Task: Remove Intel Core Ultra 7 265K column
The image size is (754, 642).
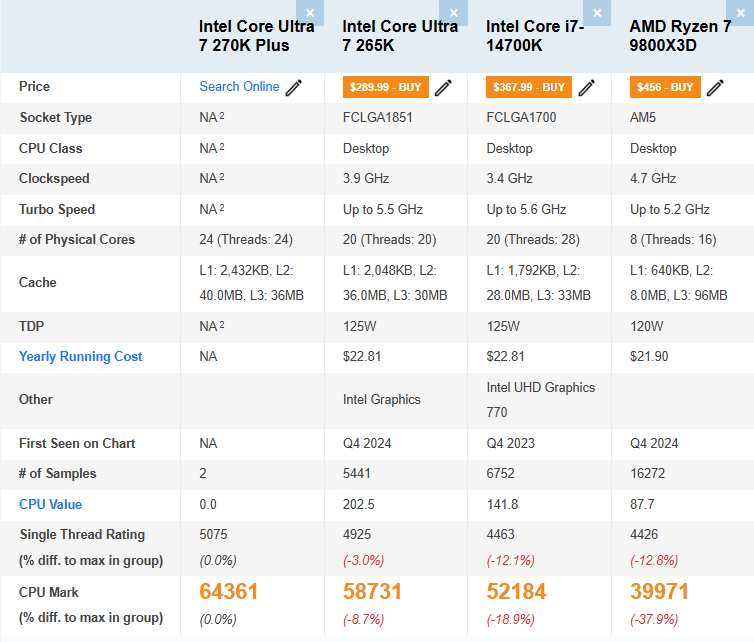Action: [454, 13]
